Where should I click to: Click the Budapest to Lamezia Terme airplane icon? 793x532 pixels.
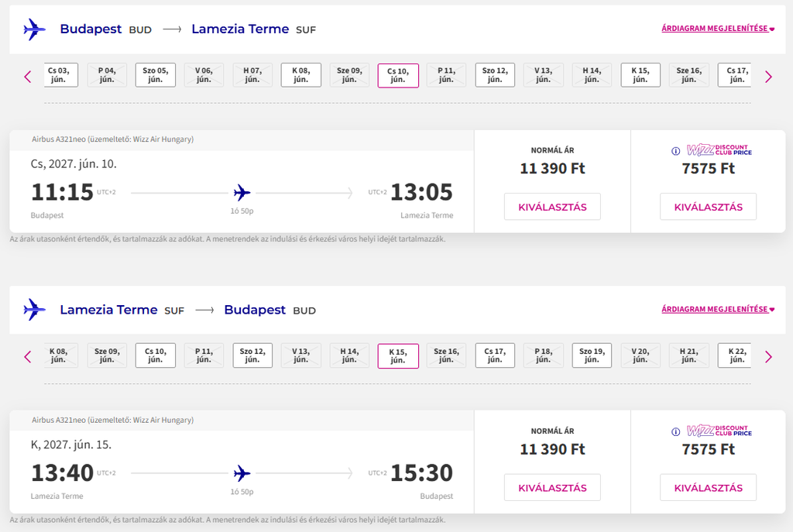(x=34, y=29)
